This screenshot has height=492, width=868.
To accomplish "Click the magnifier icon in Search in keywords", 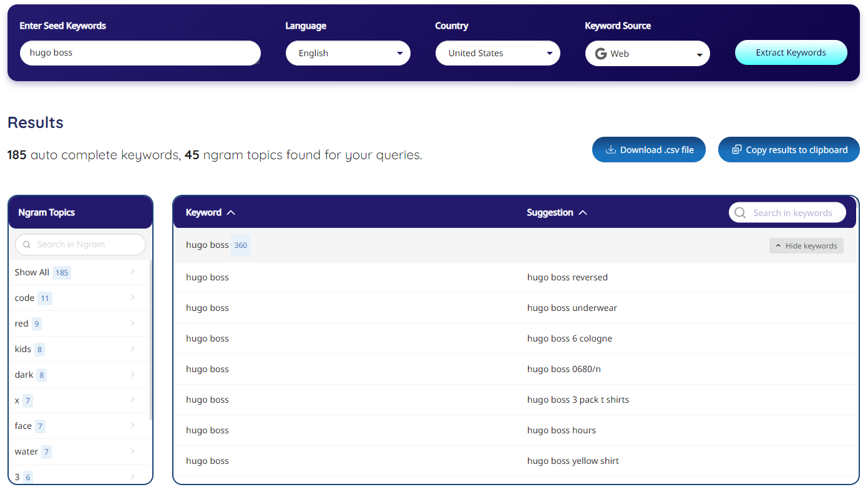I will (740, 213).
